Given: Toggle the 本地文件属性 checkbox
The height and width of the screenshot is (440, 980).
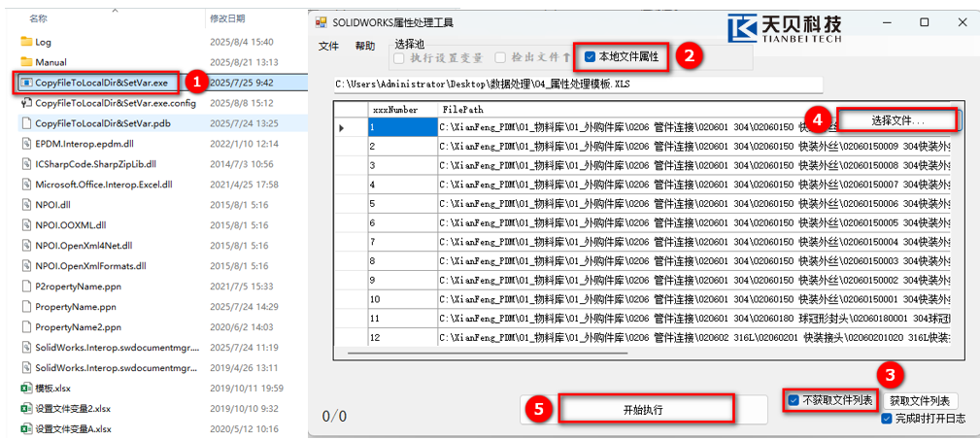Looking at the screenshot, I should 591,57.
